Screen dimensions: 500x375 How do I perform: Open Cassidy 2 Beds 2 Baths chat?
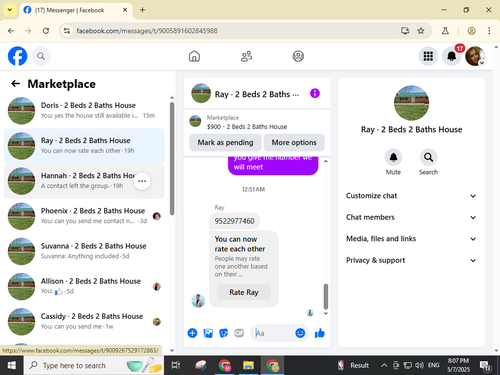[x=84, y=321]
